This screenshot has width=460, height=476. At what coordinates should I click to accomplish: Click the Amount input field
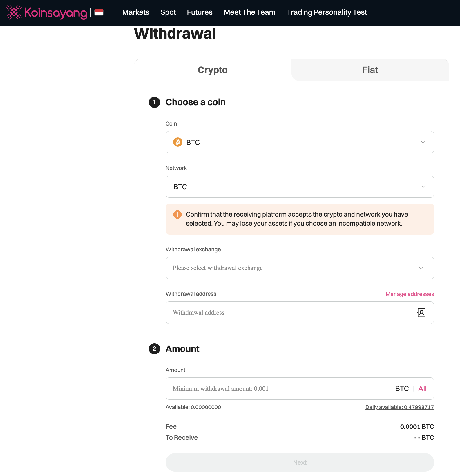point(278,388)
